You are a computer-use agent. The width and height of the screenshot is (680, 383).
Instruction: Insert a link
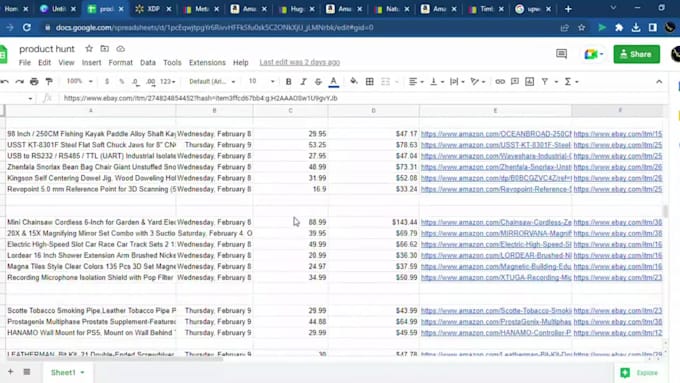click(x=500, y=82)
